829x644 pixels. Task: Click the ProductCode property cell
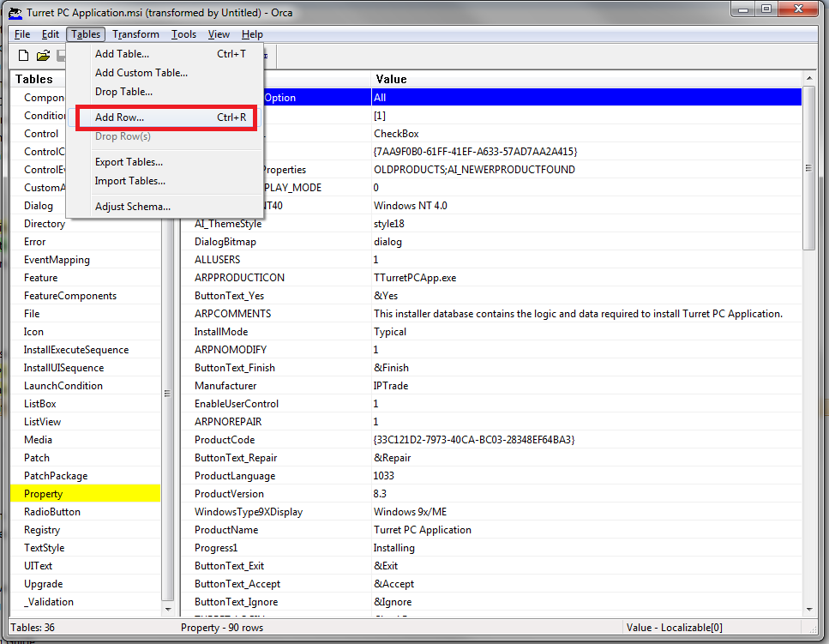[276, 439]
